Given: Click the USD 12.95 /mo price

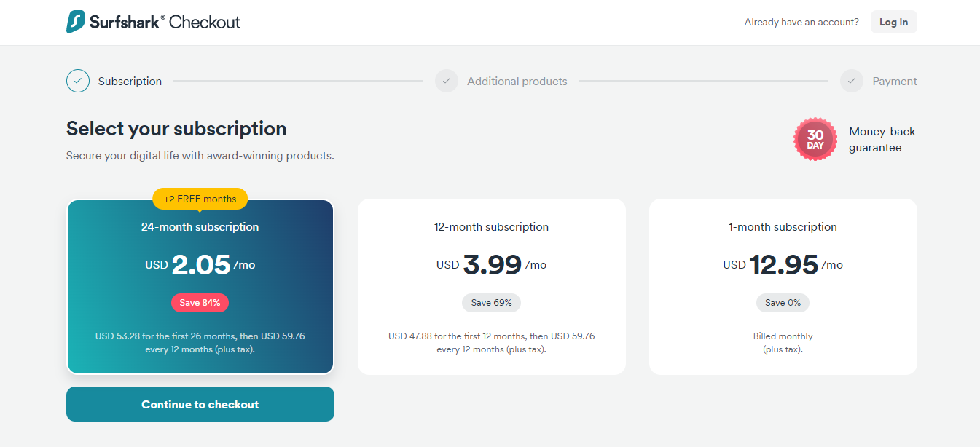Looking at the screenshot, I should click(x=783, y=265).
